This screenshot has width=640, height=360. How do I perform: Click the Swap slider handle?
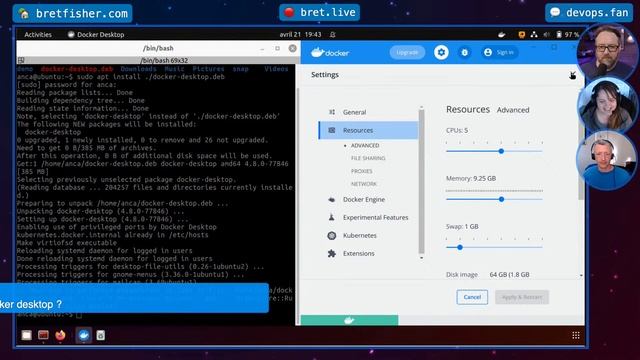[x=460, y=247]
